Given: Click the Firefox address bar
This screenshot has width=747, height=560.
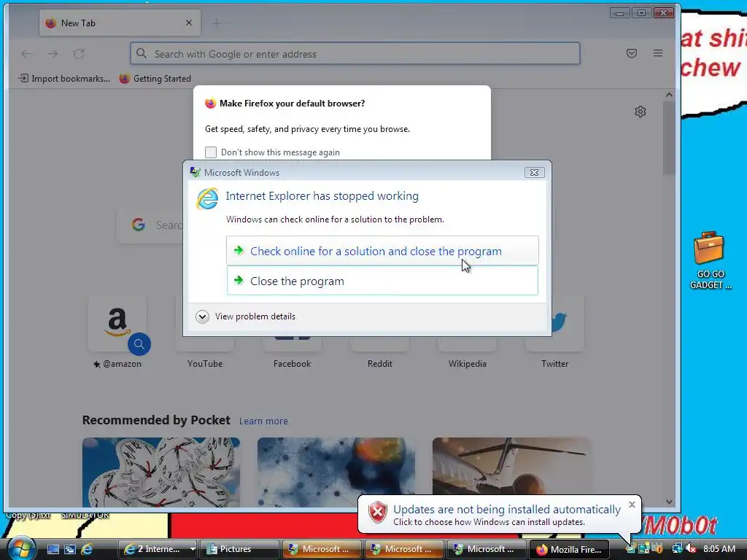Looking at the screenshot, I should click(355, 53).
